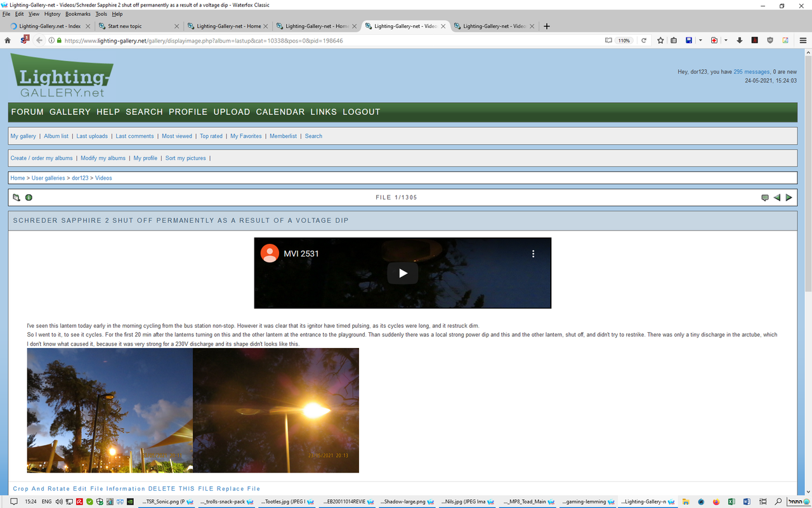Go to FORUM in the green nav bar
Screen dimensions: 812x508
click(x=27, y=112)
